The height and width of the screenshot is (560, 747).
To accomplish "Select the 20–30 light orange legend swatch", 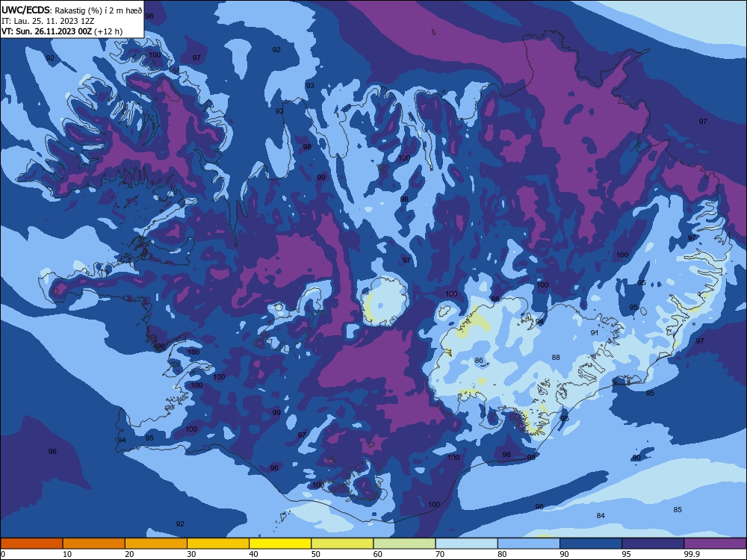I will coord(156,544).
